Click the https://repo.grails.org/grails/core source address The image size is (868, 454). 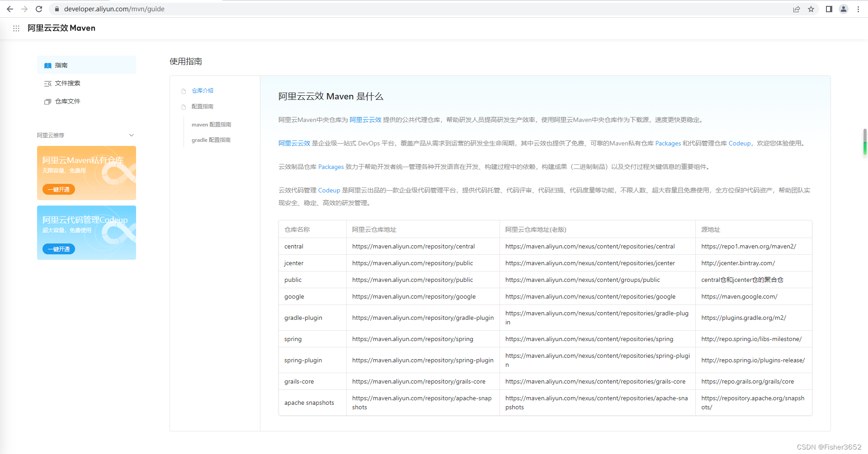click(x=747, y=381)
